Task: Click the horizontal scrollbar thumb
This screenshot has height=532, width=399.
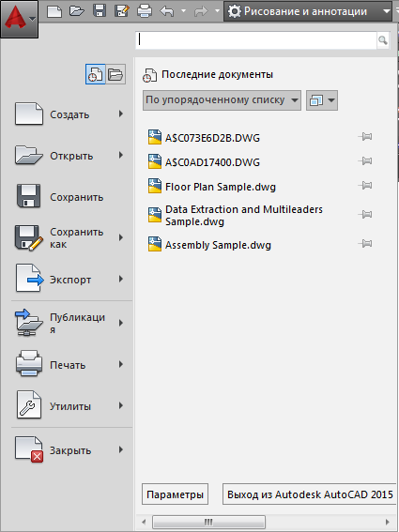Action: (208, 522)
